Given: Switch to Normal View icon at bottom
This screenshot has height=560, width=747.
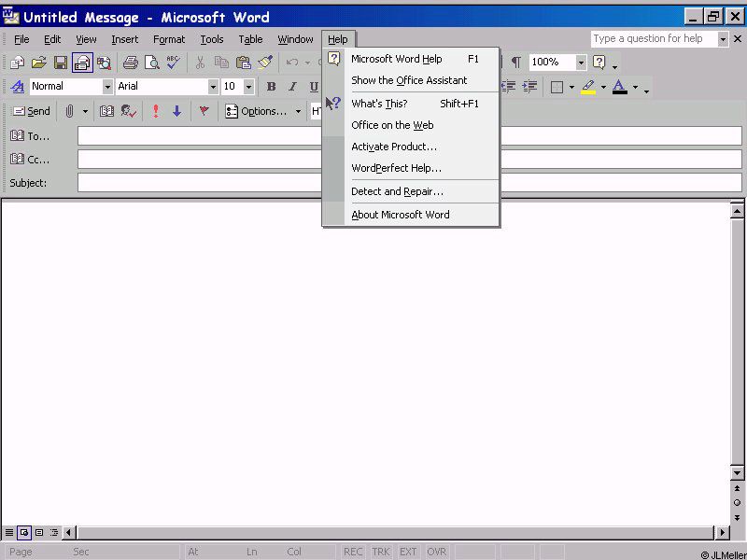Looking at the screenshot, I should 9,532.
